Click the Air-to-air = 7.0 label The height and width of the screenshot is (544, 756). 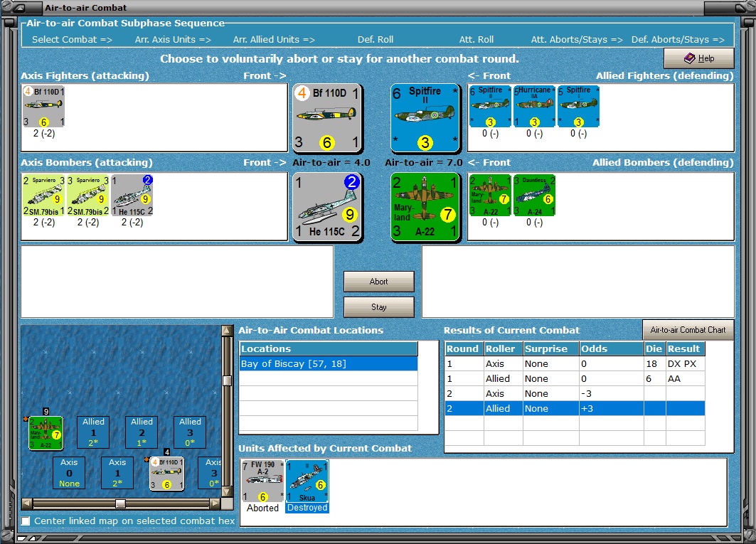424,163
